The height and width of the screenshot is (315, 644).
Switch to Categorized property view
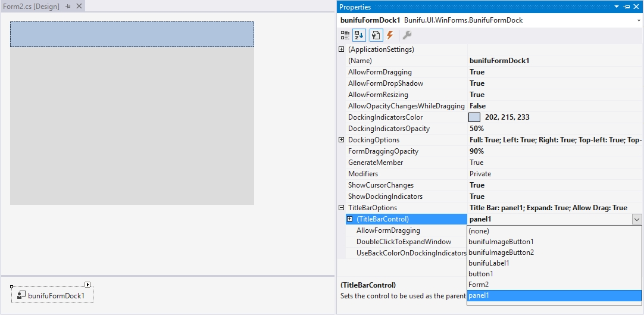point(345,36)
